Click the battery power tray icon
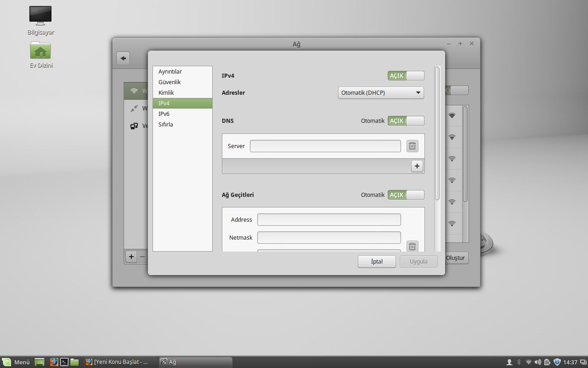The image size is (588, 368). pyautogui.click(x=548, y=362)
